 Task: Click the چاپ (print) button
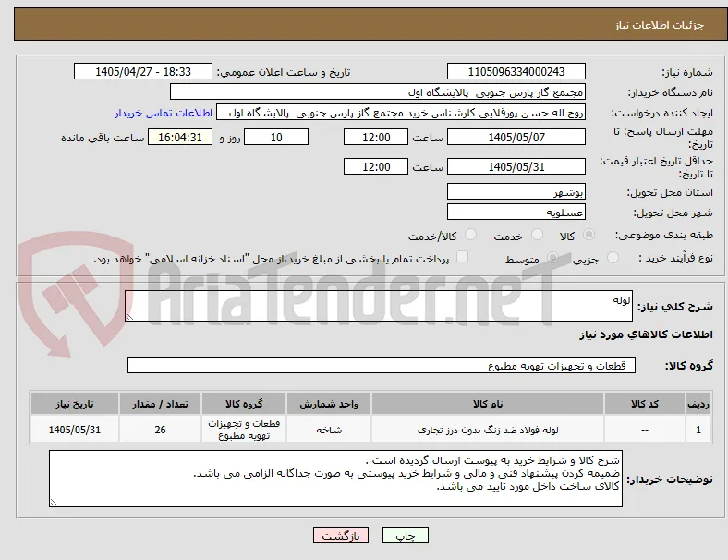pos(405,535)
